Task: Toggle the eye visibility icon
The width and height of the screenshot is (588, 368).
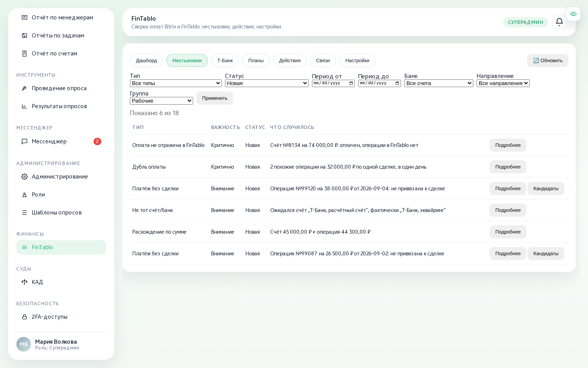Action: click(x=573, y=14)
